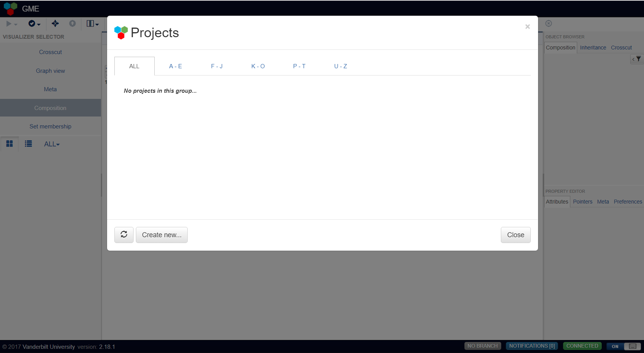The image size is (644, 353).
Task: Open the panel layout split dropdown
Action: [92, 24]
